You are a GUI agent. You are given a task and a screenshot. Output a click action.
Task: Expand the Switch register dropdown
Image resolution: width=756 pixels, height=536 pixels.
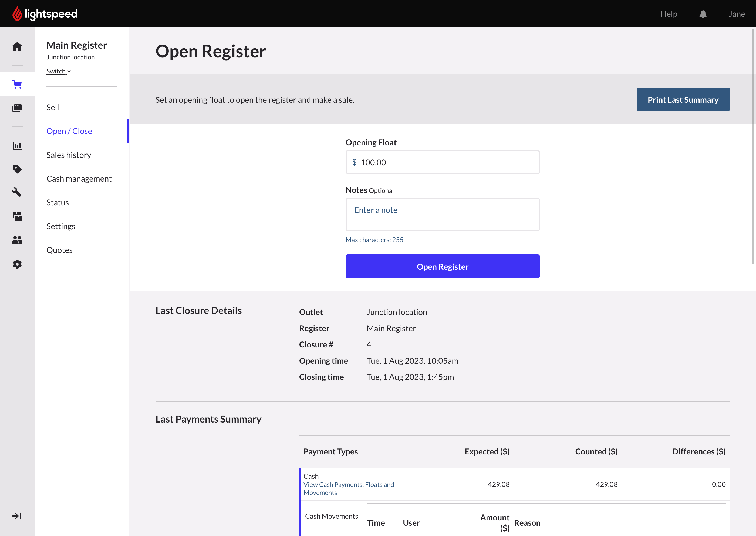(x=58, y=71)
